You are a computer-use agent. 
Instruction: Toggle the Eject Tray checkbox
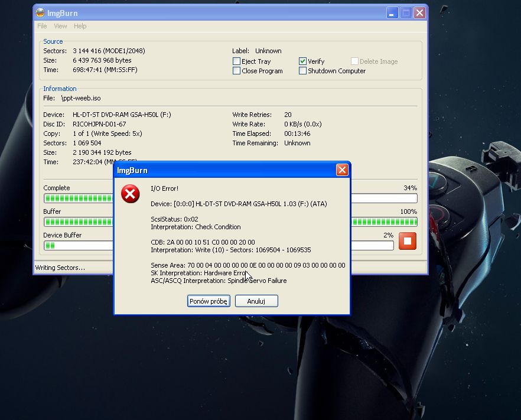point(236,61)
